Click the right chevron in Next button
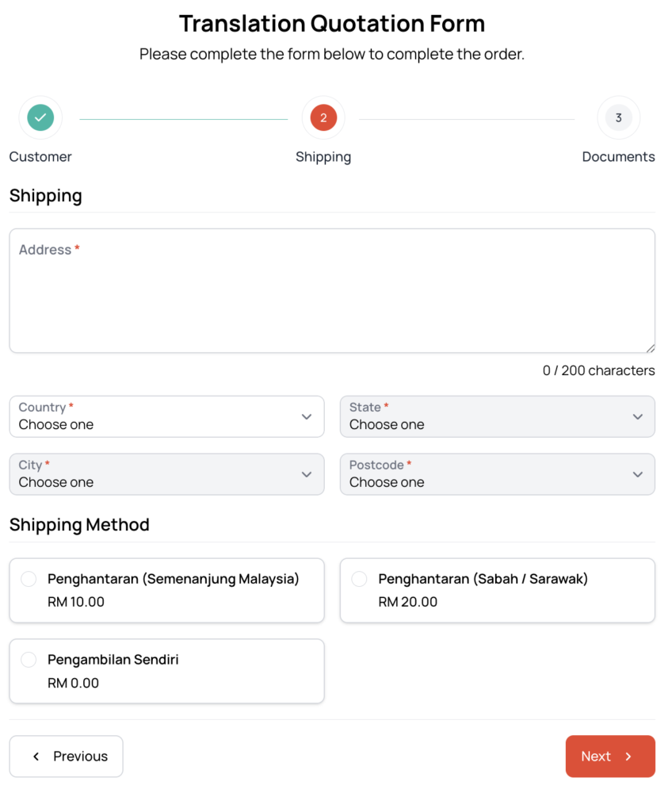The width and height of the screenshot is (672, 793). point(628,757)
